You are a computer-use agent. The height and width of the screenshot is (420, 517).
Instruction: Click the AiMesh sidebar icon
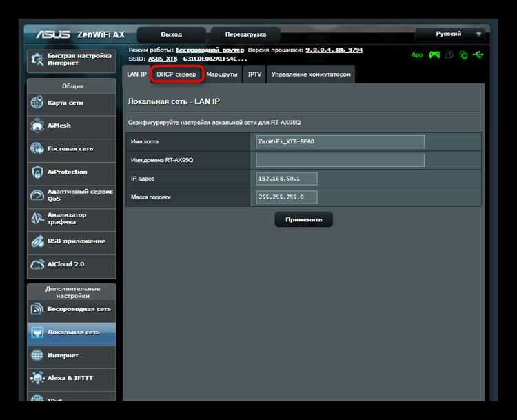tap(37, 126)
